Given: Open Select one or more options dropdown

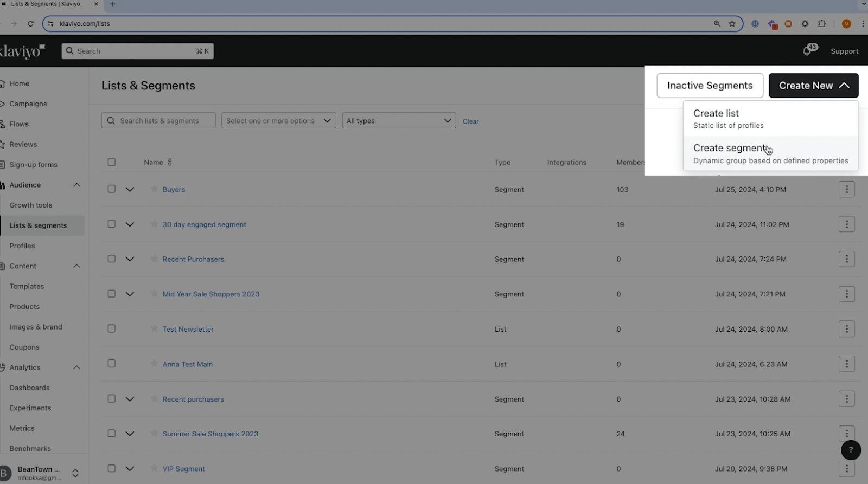Looking at the screenshot, I should [x=279, y=120].
